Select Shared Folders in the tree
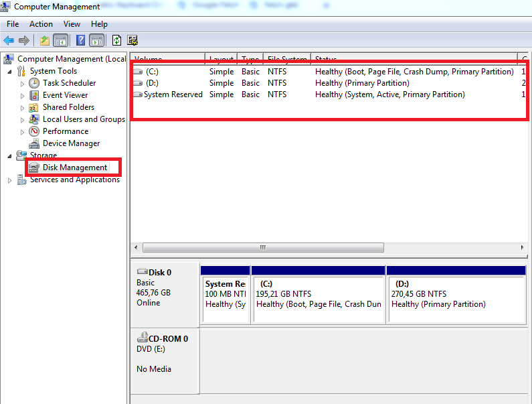532x404 pixels. [x=68, y=107]
